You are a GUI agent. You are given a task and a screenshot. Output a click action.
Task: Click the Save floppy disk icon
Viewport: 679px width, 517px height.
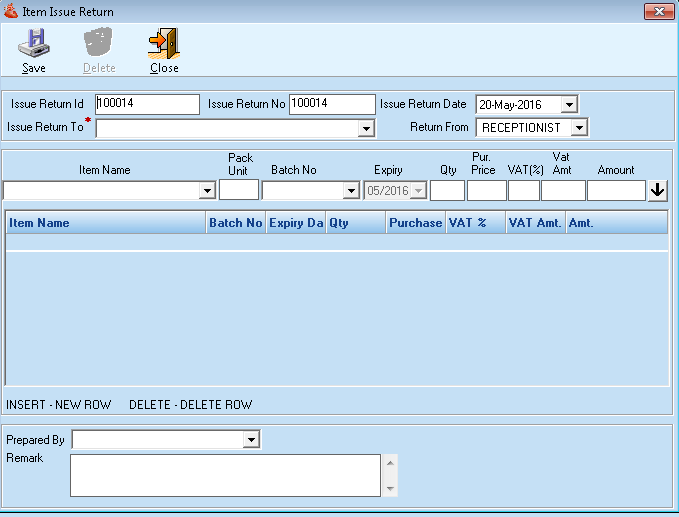[x=34, y=45]
